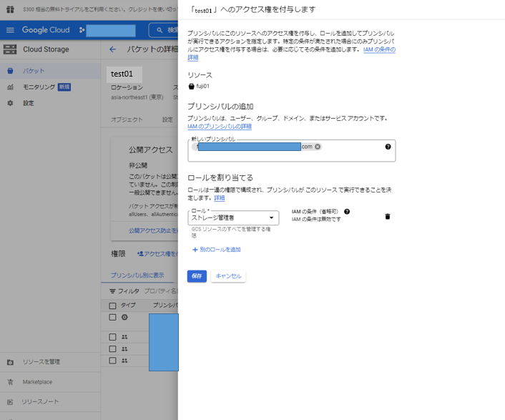Click the 公開アクセス card title
This screenshot has width=505, height=420.
click(x=151, y=150)
